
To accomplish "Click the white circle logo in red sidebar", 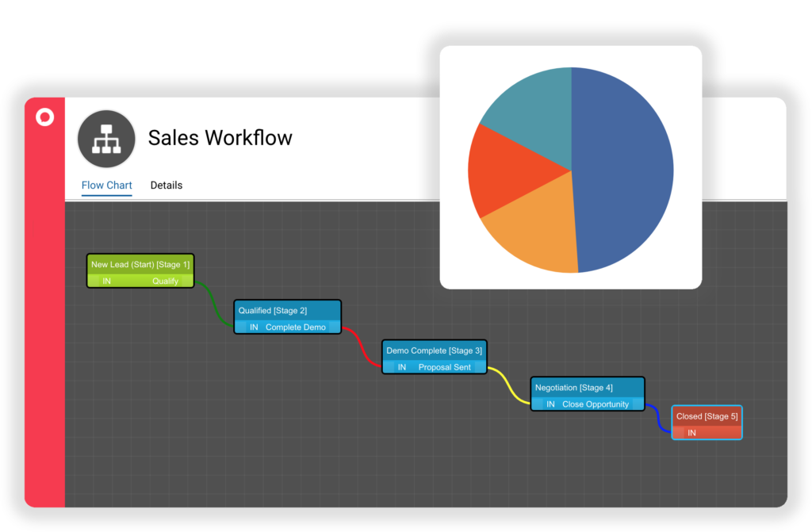I will [x=45, y=117].
